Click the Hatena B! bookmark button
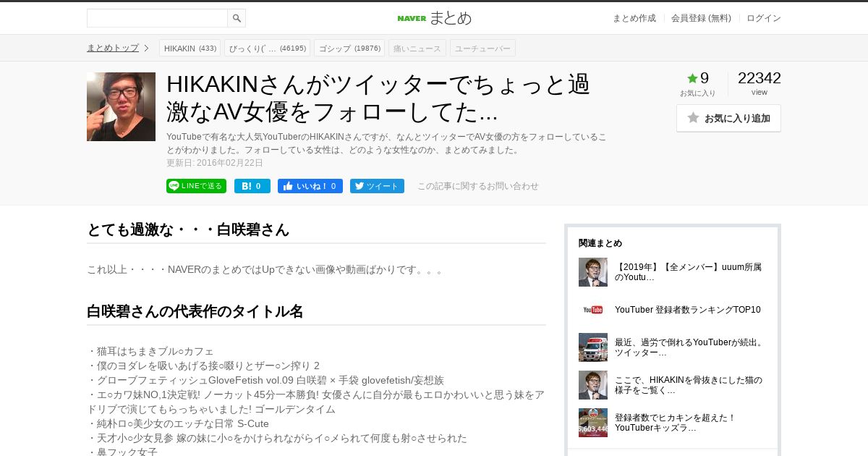 coord(252,186)
